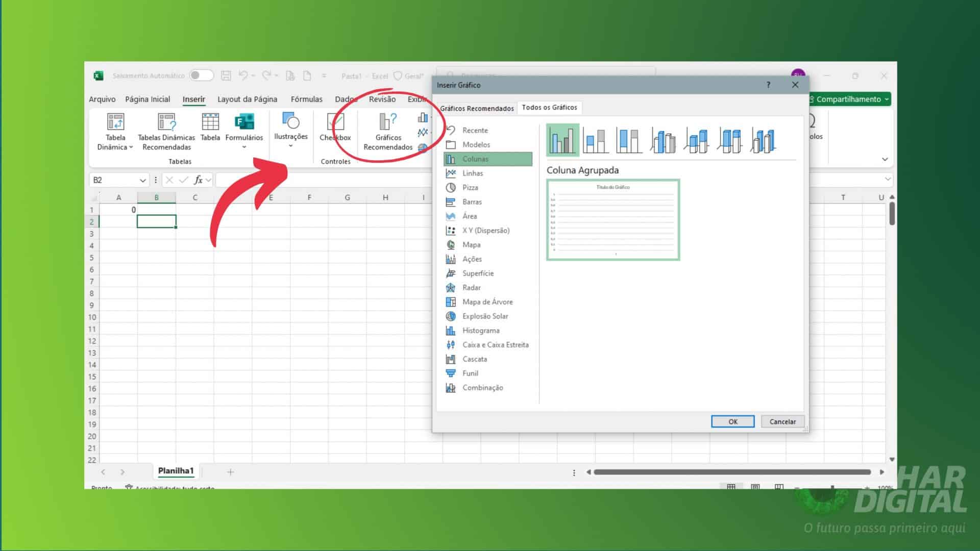
Task: Open the Fórmulas ribbon tab
Action: coord(306,99)
